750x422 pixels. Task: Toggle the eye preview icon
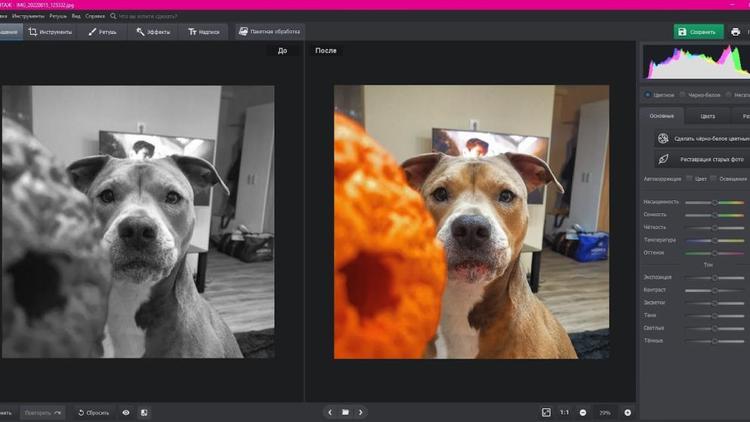pyautogui.click(x=126, y=412)
